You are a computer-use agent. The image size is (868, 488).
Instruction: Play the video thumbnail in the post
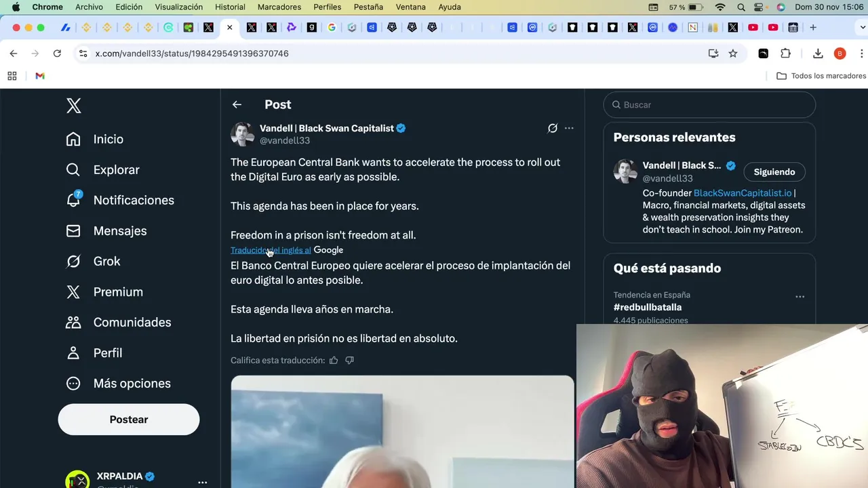pyautogui.click(x=402, y=432)
